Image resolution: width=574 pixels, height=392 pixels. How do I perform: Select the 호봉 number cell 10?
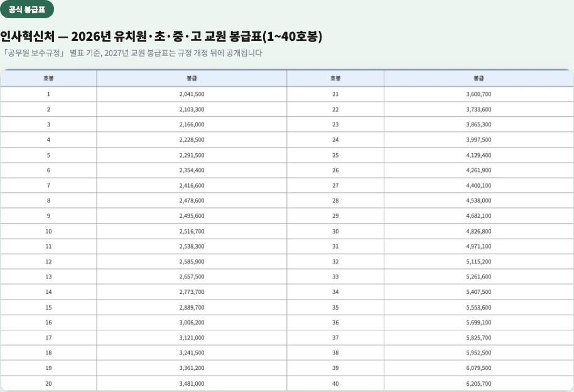pos(48,232)
